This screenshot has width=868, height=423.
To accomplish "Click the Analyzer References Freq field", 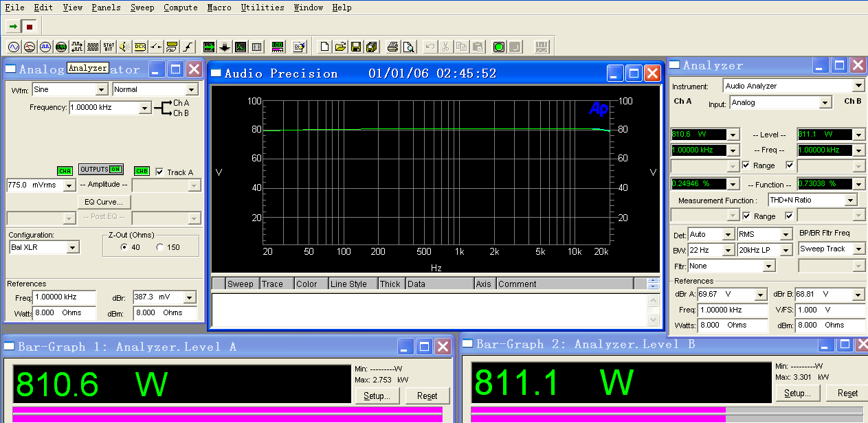I will pos(733,310).
